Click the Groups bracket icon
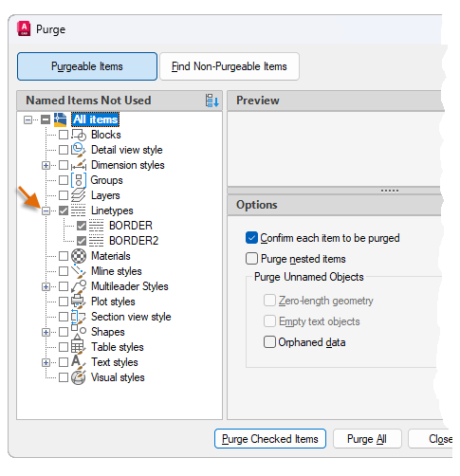The width and height of the screenshot is (460, 476). pyautogui.click(x=79, y=180)
